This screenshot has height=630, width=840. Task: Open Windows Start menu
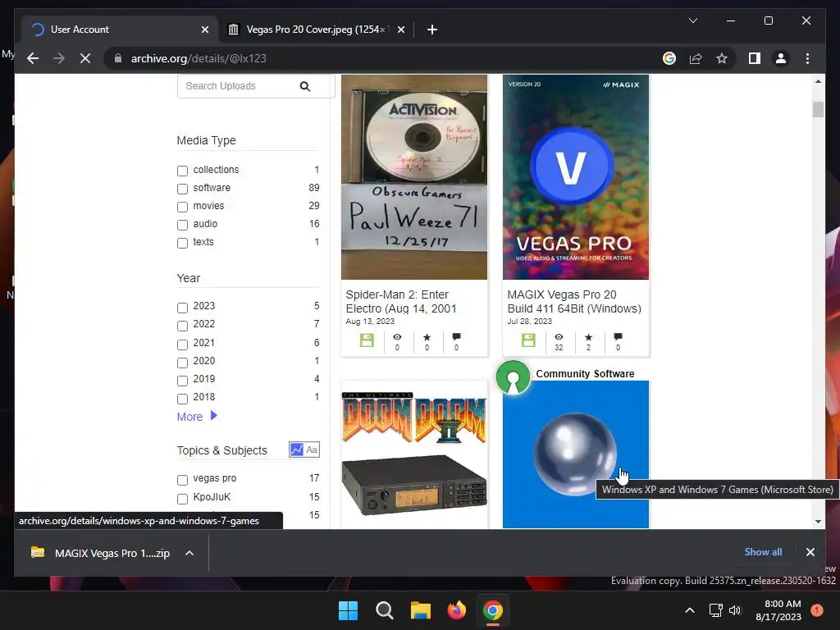coord(348,610)
